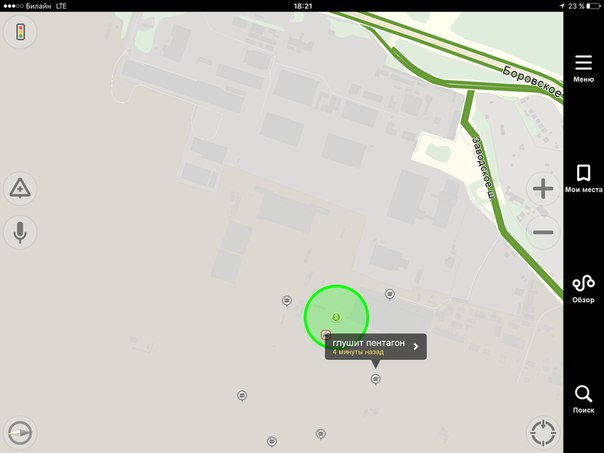
Task: Tap the compass orientation button
Action: (x=20, y=432)
